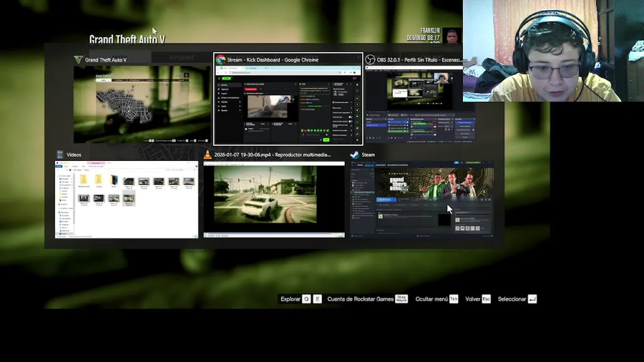Click the 'Videos' window title text
This screenshot has width=644, height=362.
(x=74, y=155)
